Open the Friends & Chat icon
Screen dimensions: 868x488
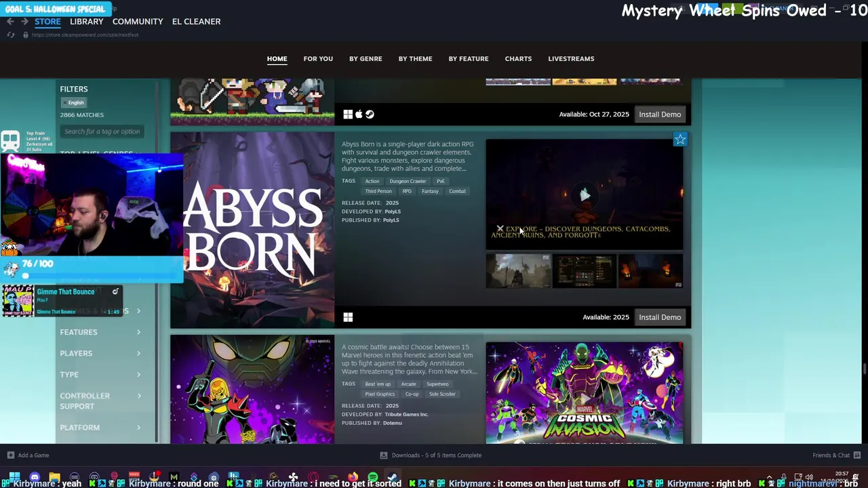[x=857, y=455]
